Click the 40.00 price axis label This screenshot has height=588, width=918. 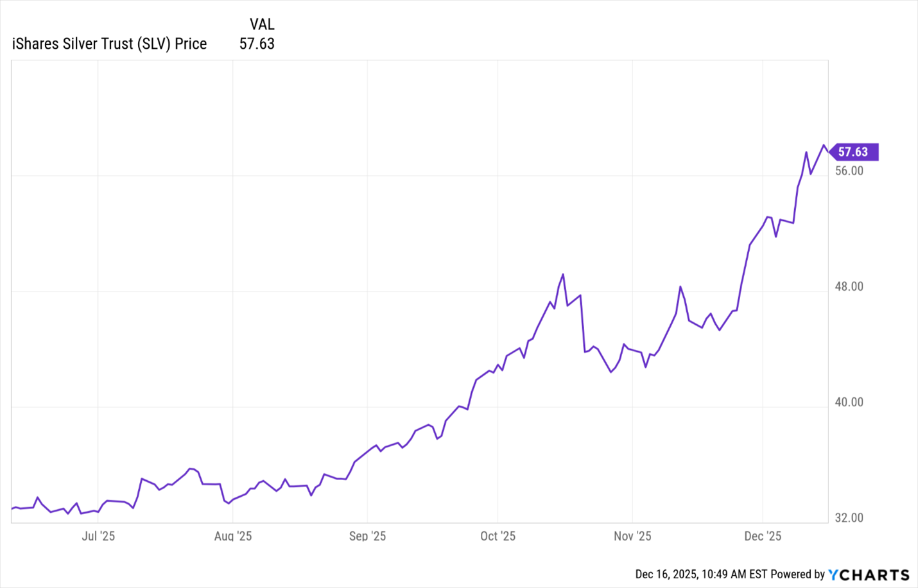(849, 402)
